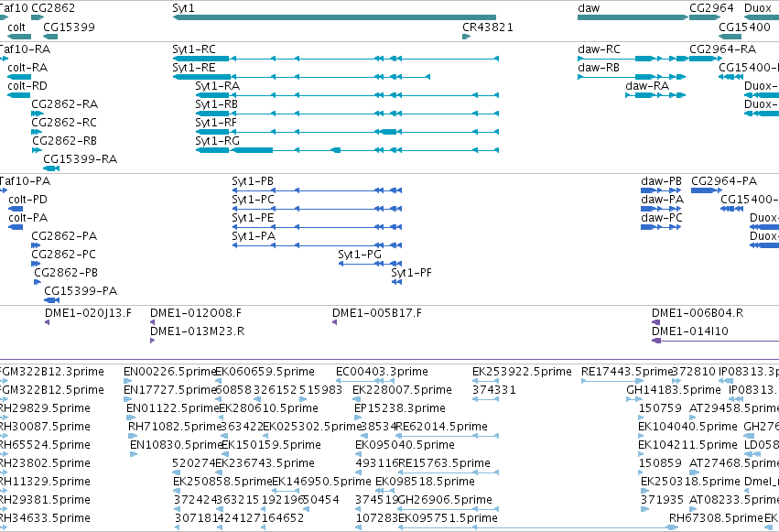
Task: Select the Duox gene label
Action: 758,8
